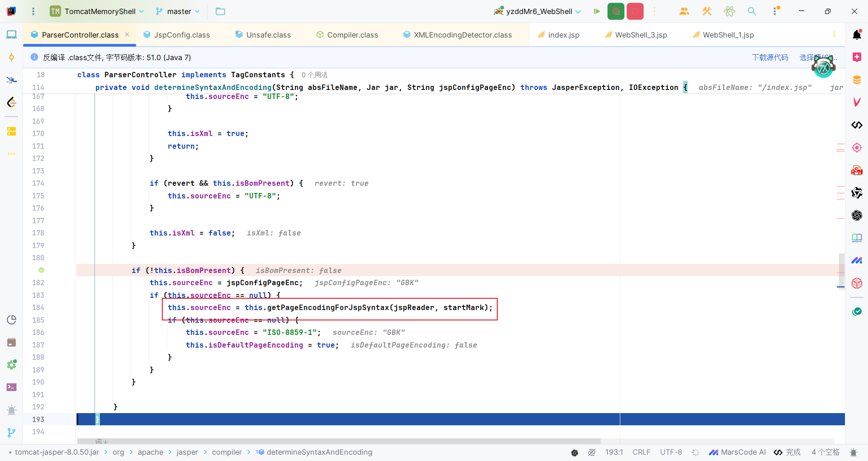Screen dimensions: 868x461
Task: Click the org breadcrumb segment
Action: pyautogui.click(x=118, y=452)
